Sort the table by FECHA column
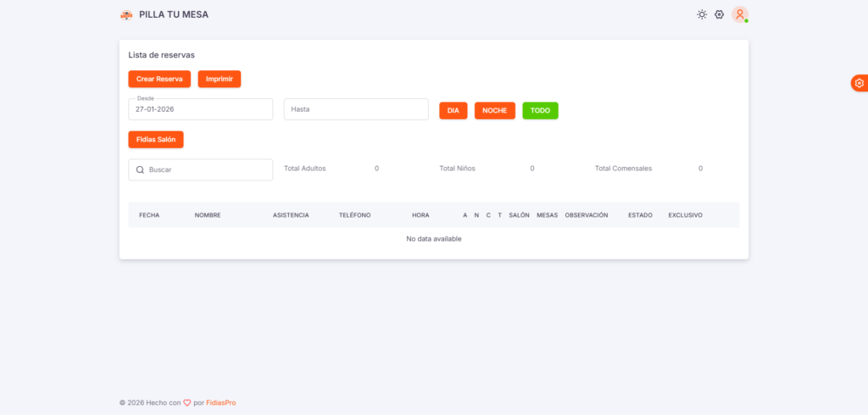868x415 pixels. (149, 215)
